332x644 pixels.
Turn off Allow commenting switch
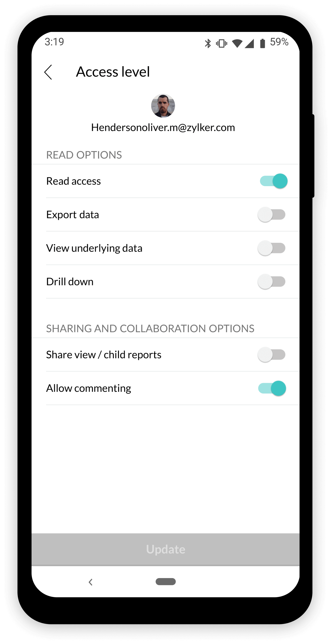click(272, 388)
